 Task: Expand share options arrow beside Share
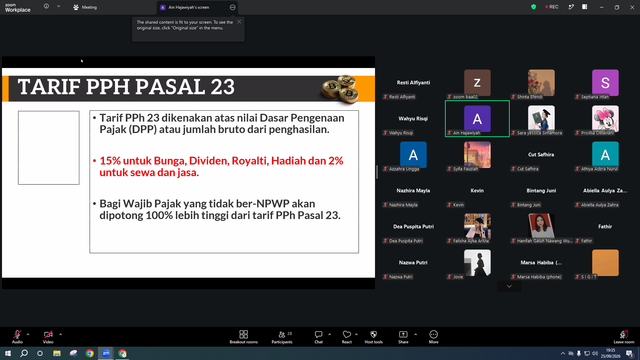(416, 334)
